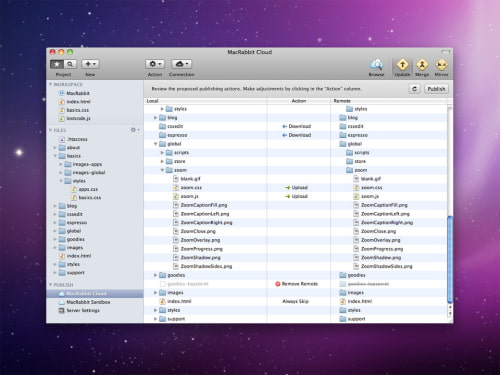
Task: Select the MacRabbit Sandbox server
Action: tap(88, 302)
